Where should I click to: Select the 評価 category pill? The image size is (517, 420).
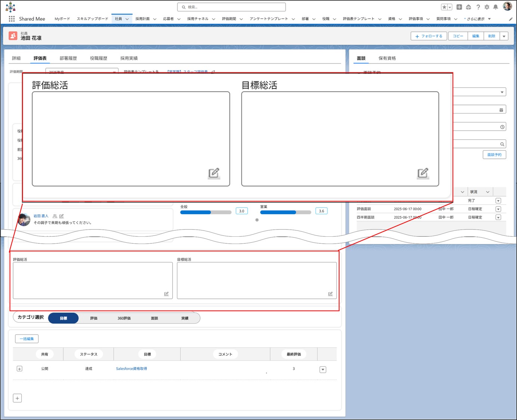pos(94,318)
